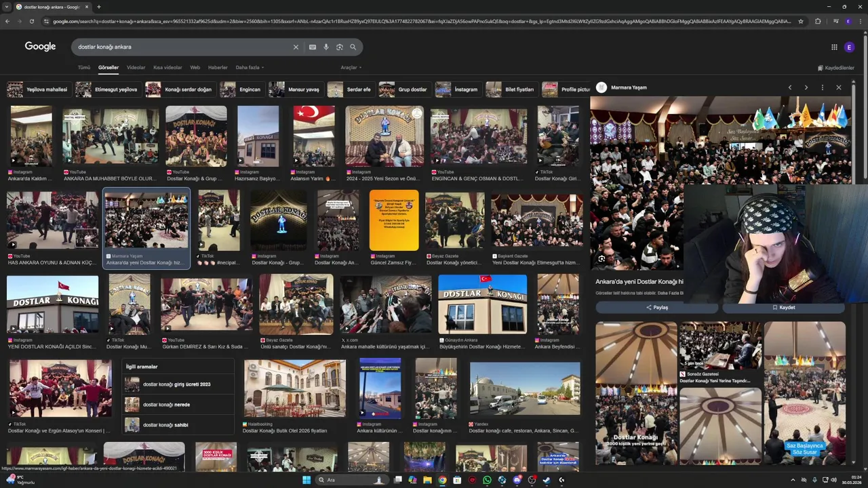Open the tab search dropdown in Chrome
This screenshot has width=868, height=488.
click(7, 7)
